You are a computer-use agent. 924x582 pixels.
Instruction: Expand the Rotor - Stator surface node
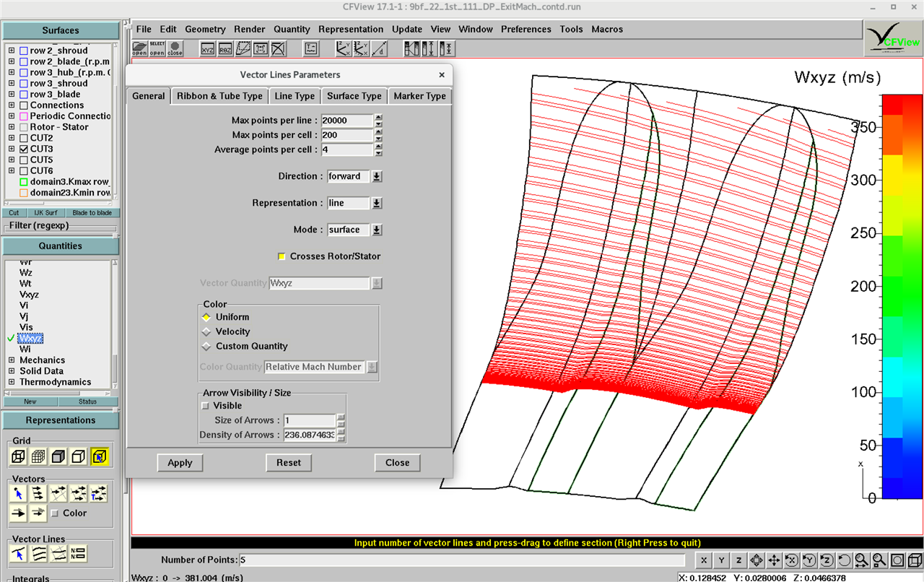[x=12, y=127]
